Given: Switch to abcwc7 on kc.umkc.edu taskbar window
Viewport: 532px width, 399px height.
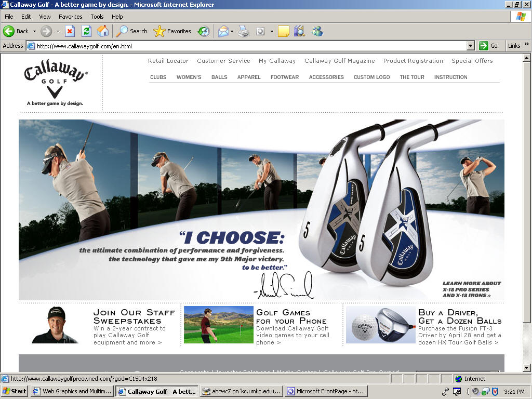Looking at the screenshot, I should point(242,391).
